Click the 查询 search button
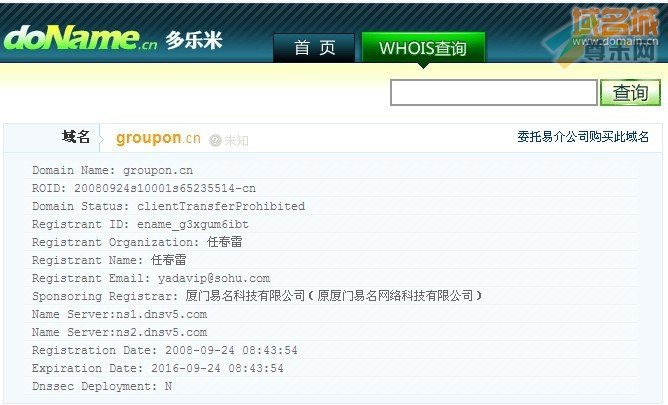668x405 pixels. [x=630, y=92]
